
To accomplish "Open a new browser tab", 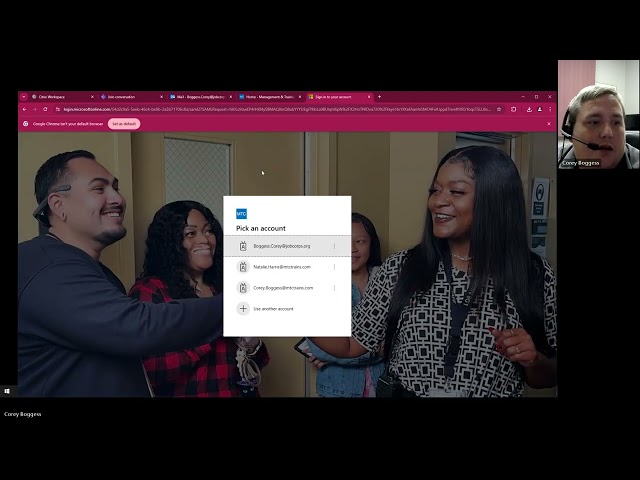I will click(380, 97).
